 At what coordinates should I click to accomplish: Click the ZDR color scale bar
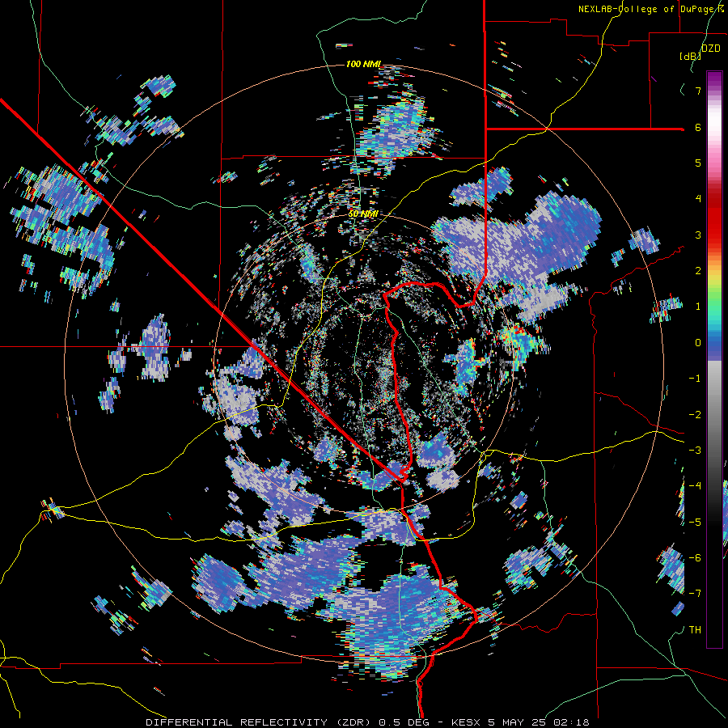coord(714,359)
